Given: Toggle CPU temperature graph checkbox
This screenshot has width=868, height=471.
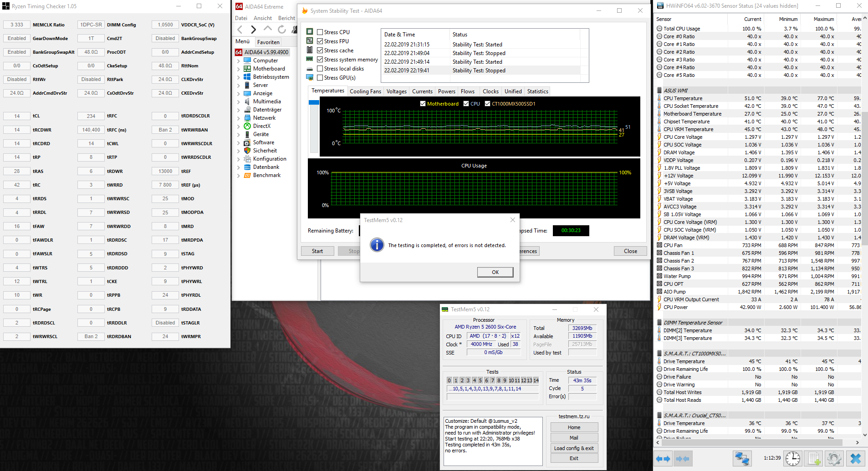Looking at the screenshot, I should [x=466, y=104].
